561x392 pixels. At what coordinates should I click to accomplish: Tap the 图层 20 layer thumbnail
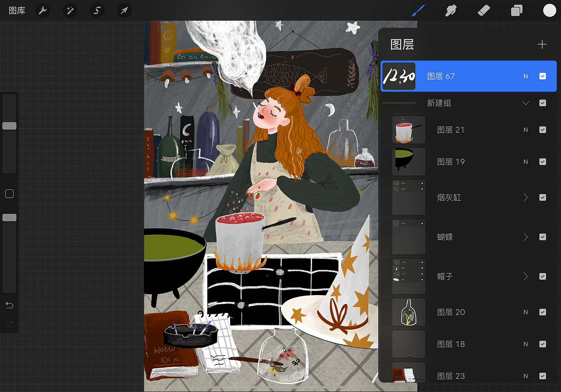point(408,312)
